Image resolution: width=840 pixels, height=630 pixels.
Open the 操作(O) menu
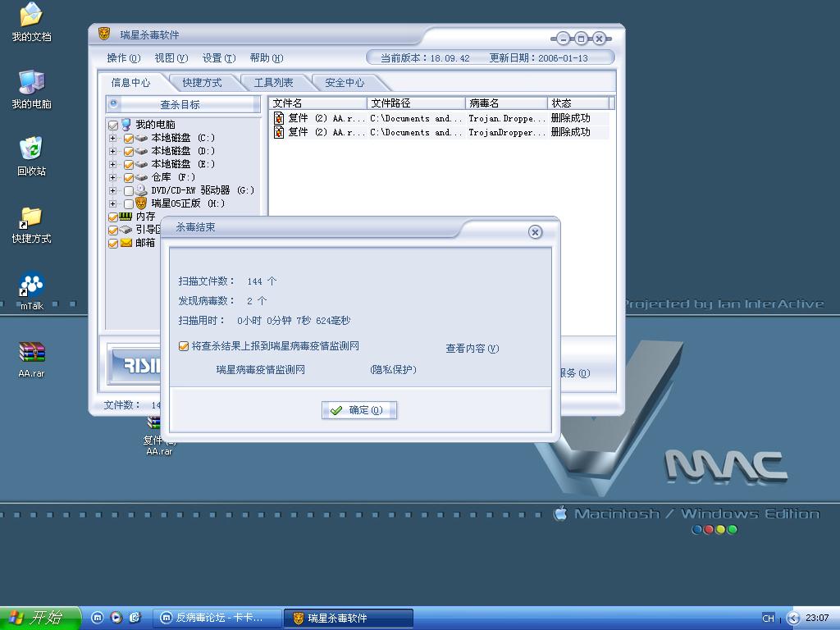point(124,58)
